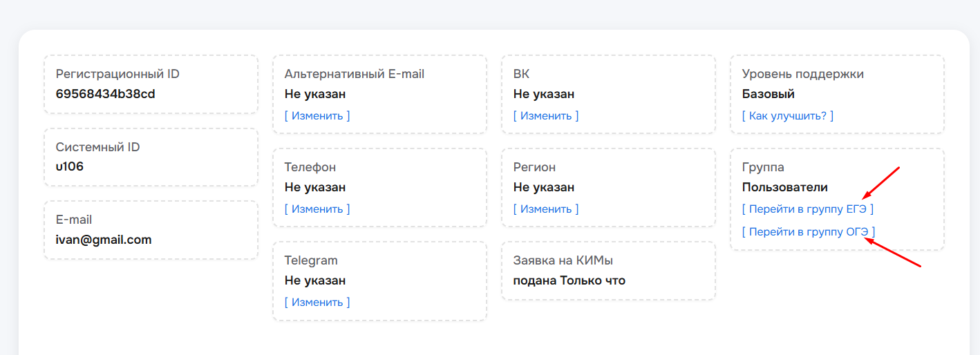
Task: Click the registration ID value 69568434b38cd
Action: coord(105,94)
